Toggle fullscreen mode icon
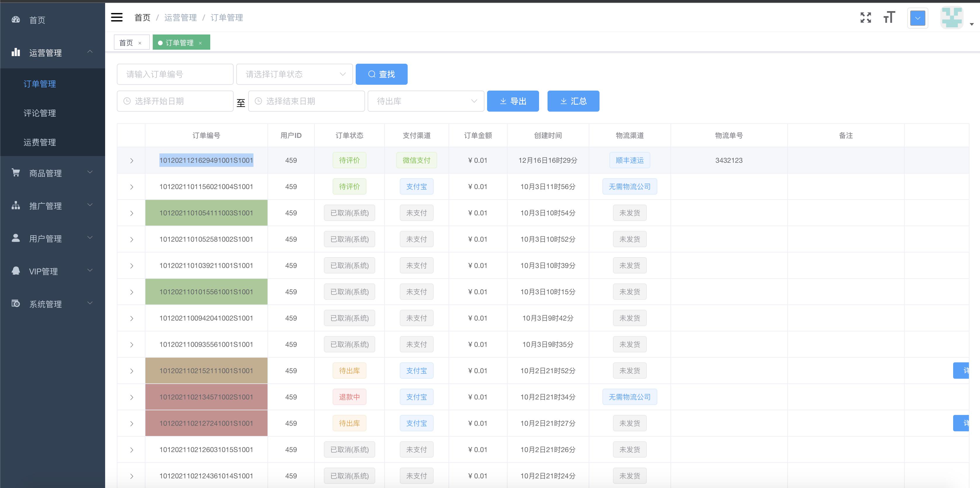Screen dimensions: 980x488 coord(866,18)
